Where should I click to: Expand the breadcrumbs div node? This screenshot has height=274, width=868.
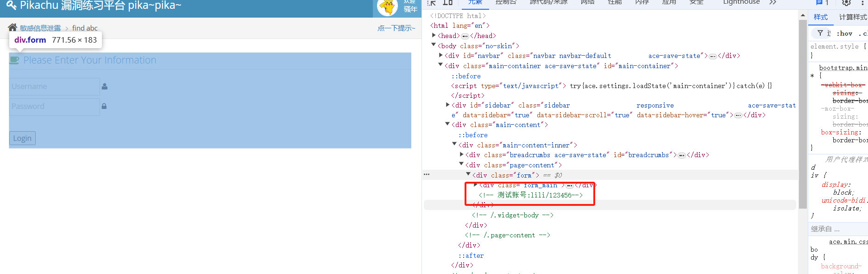462,154
